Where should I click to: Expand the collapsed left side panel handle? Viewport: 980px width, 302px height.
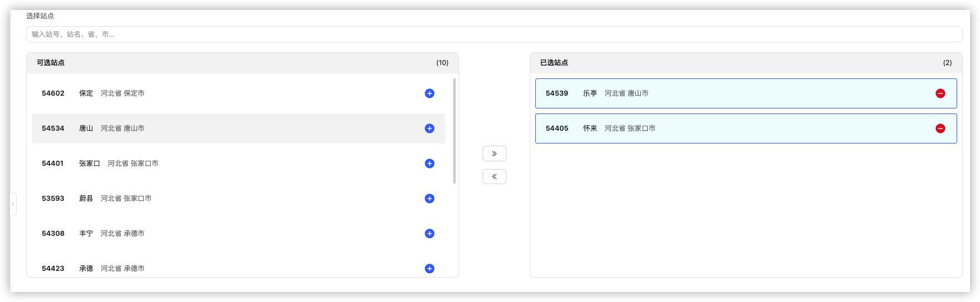coord(13,204)
